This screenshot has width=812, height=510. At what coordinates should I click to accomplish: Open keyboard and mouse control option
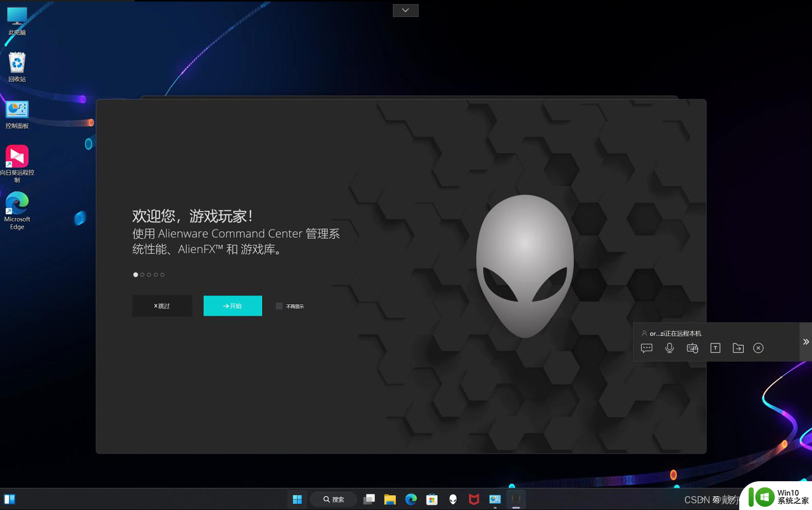click(x=692, y=348)
